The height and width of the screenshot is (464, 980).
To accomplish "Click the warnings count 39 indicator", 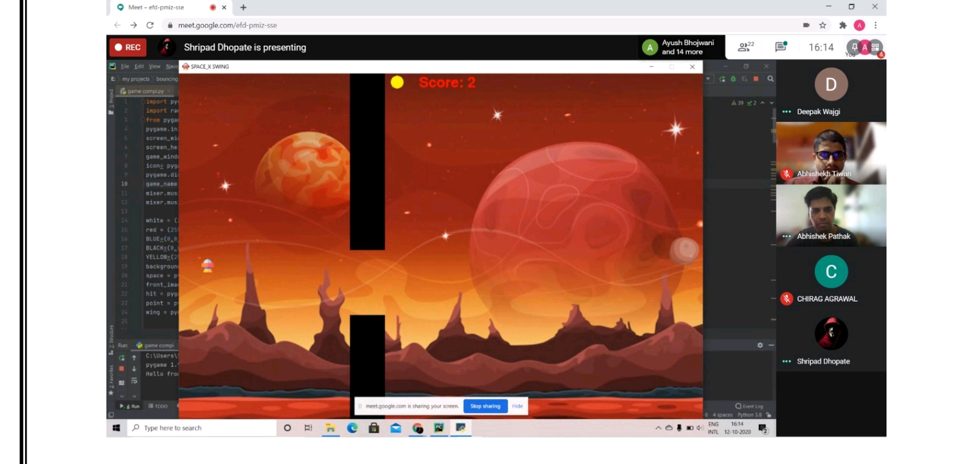I will 739,103.
